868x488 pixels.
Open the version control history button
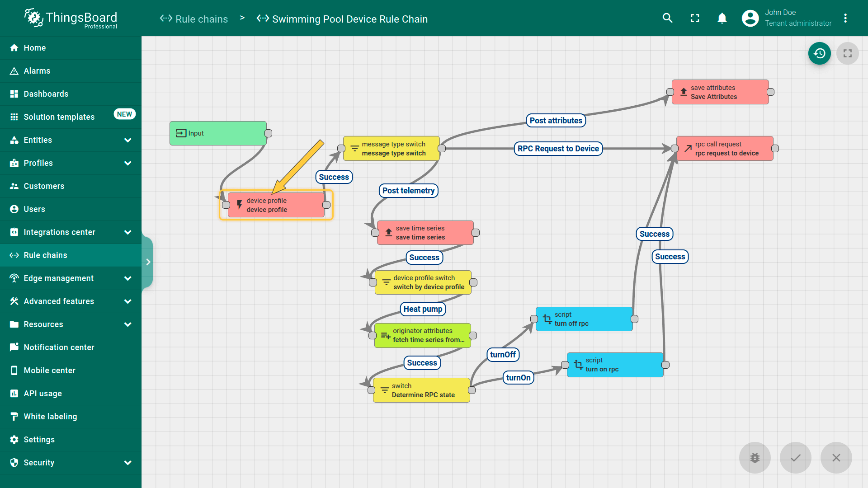pyautogui.click(x=819, y=53)
